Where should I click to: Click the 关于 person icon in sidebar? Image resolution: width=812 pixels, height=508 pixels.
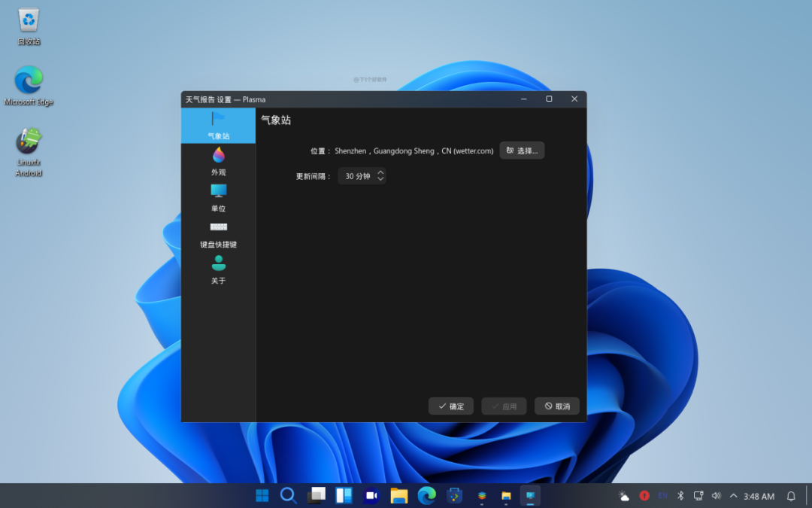pyautogui.click(x=218, y=263)
